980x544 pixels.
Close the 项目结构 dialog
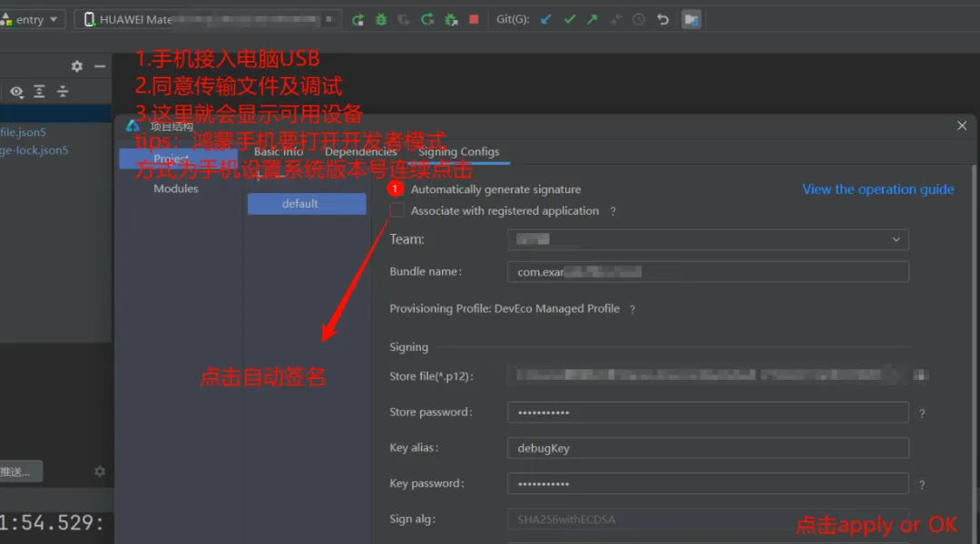[x=962, y=125]
